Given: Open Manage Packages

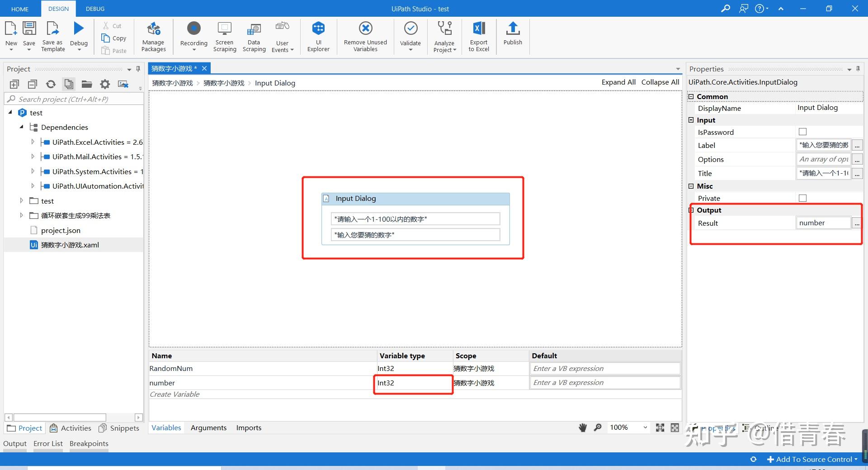Looking at the screenshot, I should coord(153,36).
